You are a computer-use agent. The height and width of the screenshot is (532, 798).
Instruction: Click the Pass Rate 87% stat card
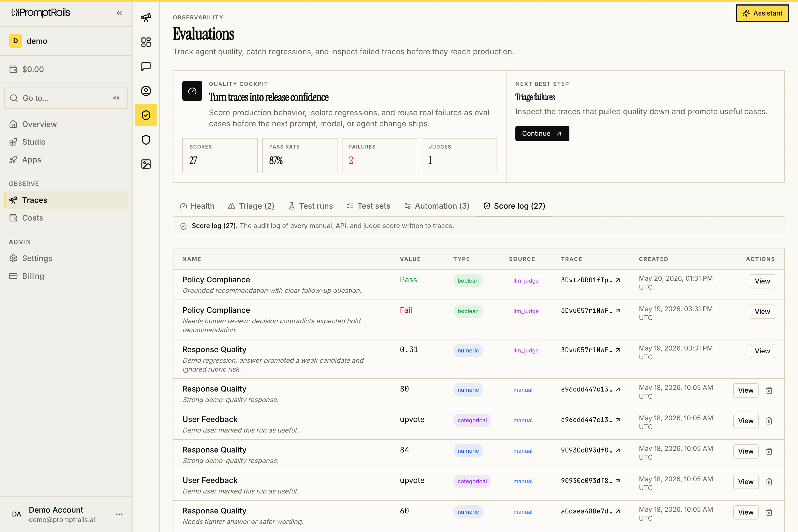300,155
